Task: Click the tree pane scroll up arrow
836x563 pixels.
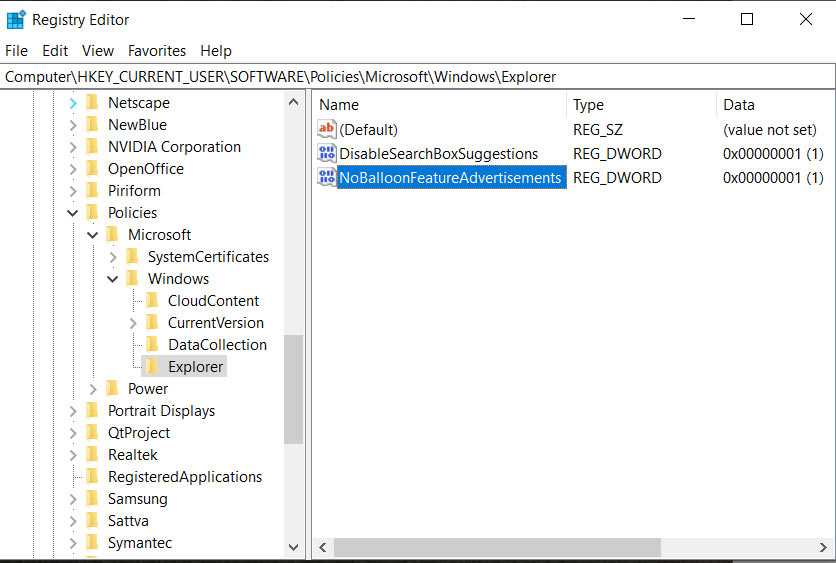Action: coord(293,102)
